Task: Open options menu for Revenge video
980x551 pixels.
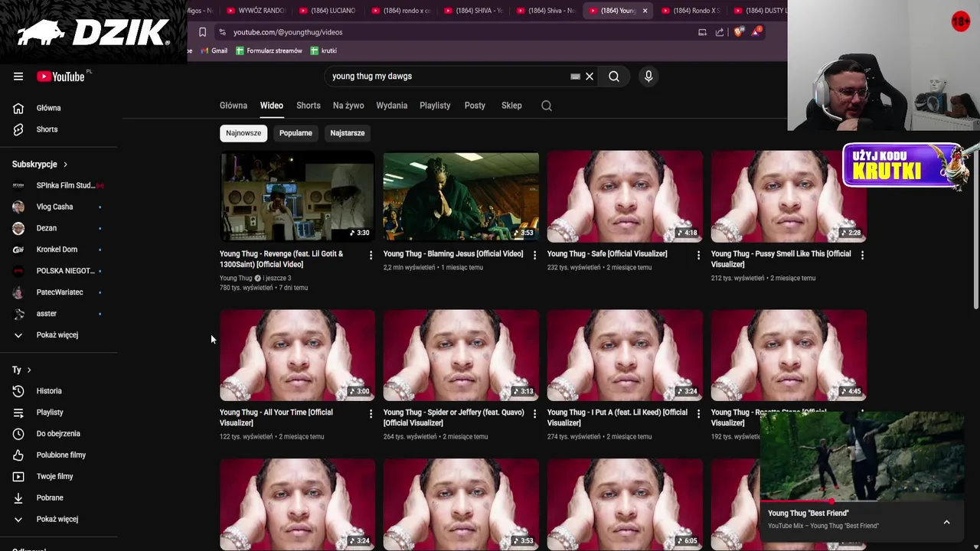Action: pos(371,255)
